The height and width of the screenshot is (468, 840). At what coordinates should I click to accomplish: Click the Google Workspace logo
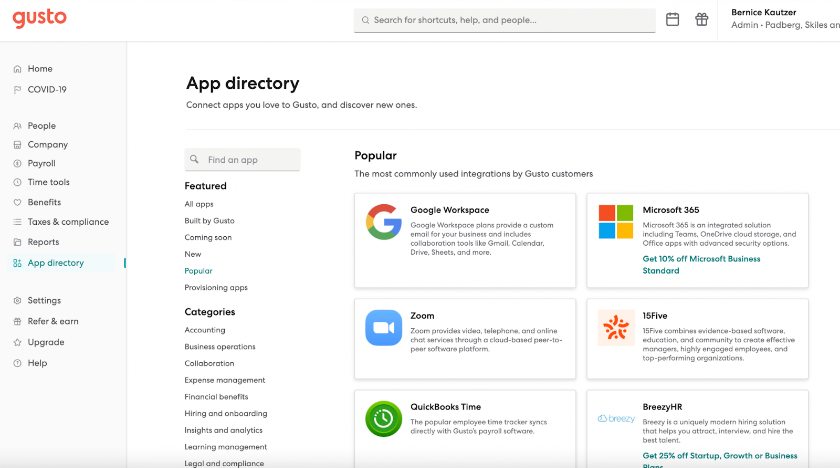384,222
